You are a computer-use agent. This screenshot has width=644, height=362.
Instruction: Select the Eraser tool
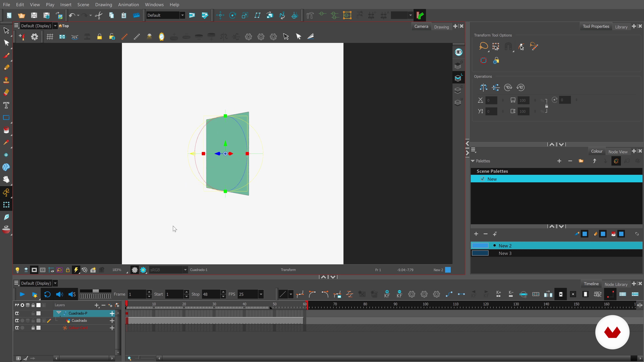pyautogui.click(x=6, y=93)
